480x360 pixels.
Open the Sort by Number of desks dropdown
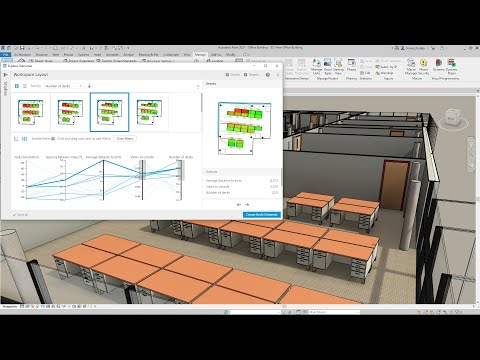63,86
